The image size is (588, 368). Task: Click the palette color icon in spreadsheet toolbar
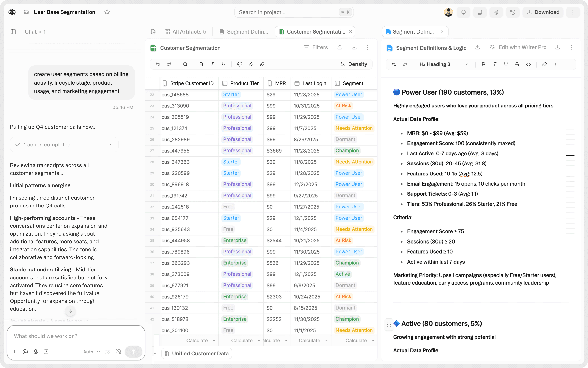pos(240,64)
